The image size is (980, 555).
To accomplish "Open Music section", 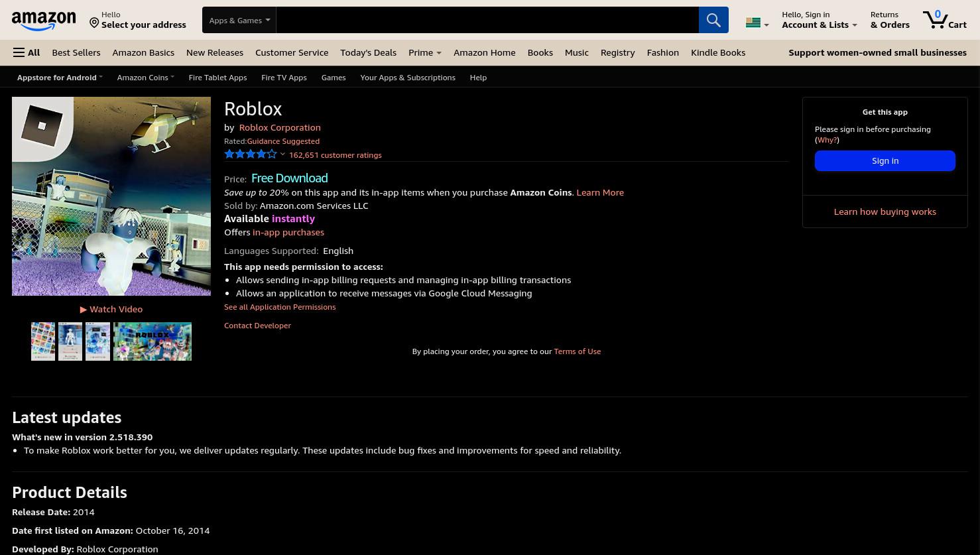I will (577, 52).
